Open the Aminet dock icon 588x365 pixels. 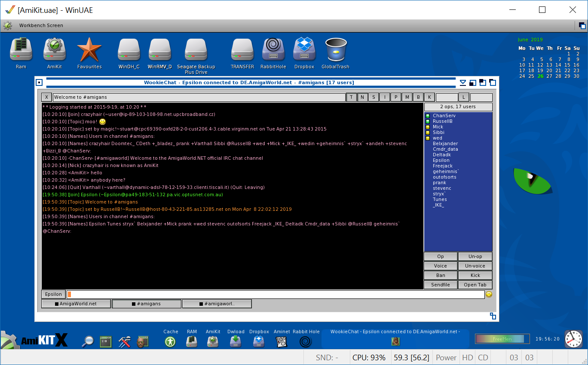[x=282, y=341]
